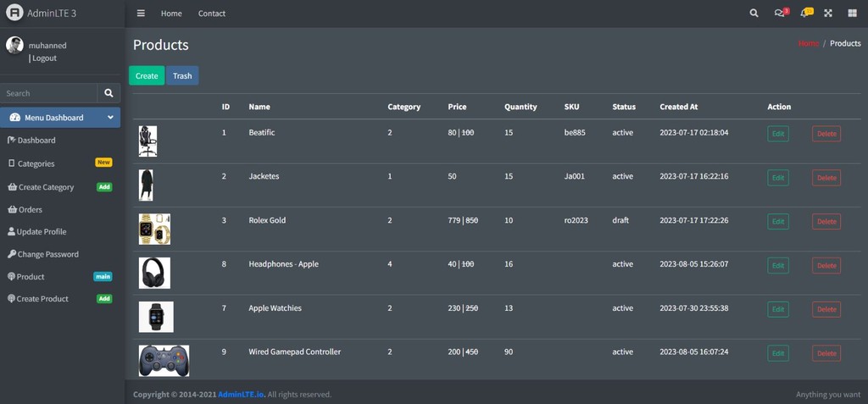Viewport: 868px width, 404px height.
Task: Open Home in top navbar
Action: click(171, 14)
